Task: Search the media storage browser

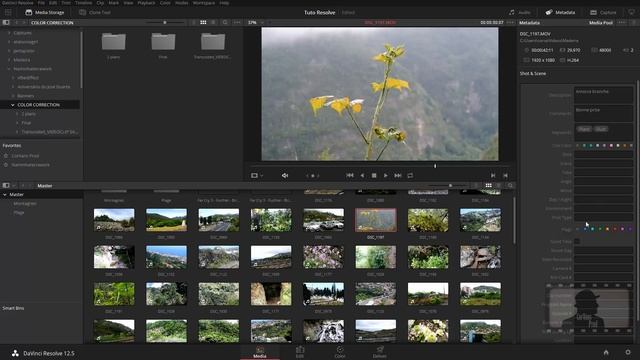Action: [225, 22]
